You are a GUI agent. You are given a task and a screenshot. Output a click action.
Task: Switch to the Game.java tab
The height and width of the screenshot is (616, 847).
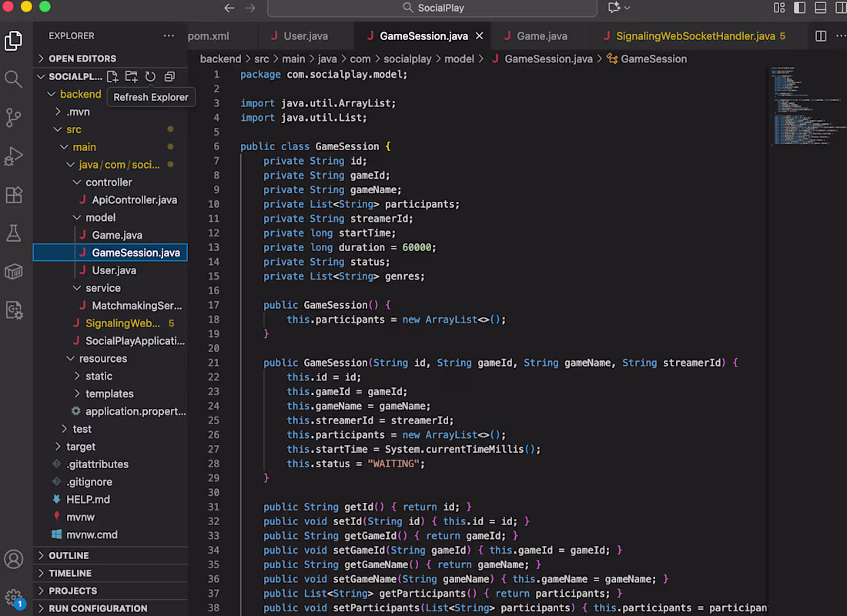point(542,35)
